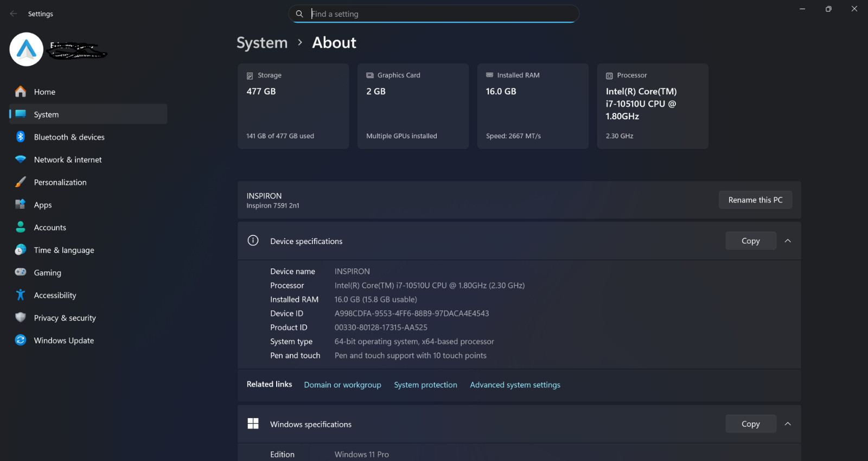Screen dimensions: 868x461
Task: Click the Personalization paintbrush icon
Action: point(21,182)
